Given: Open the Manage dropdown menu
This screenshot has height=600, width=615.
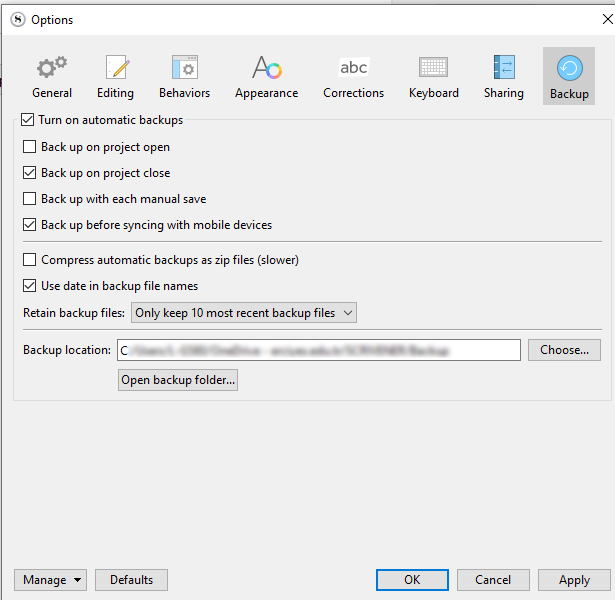Looking at the screenshot, I should pos(51,580).
